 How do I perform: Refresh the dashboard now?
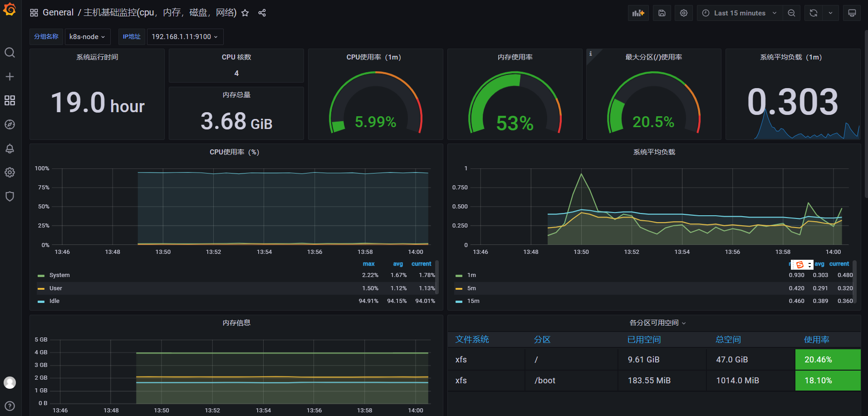814,13
